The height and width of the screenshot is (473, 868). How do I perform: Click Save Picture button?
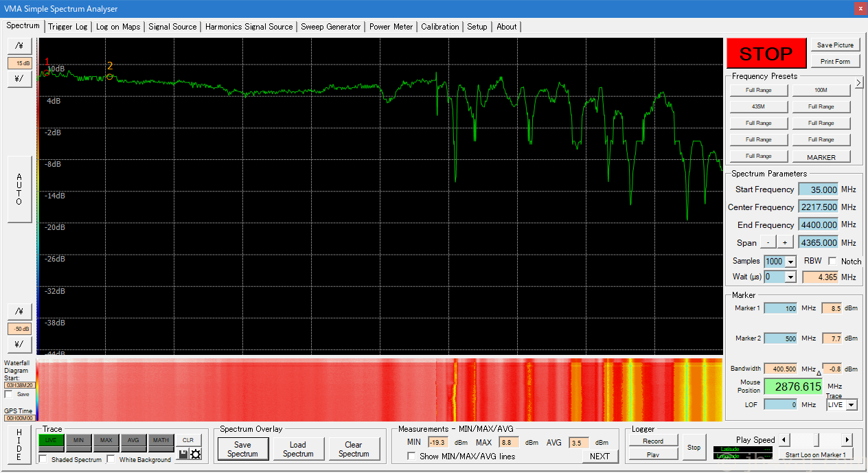835,45
